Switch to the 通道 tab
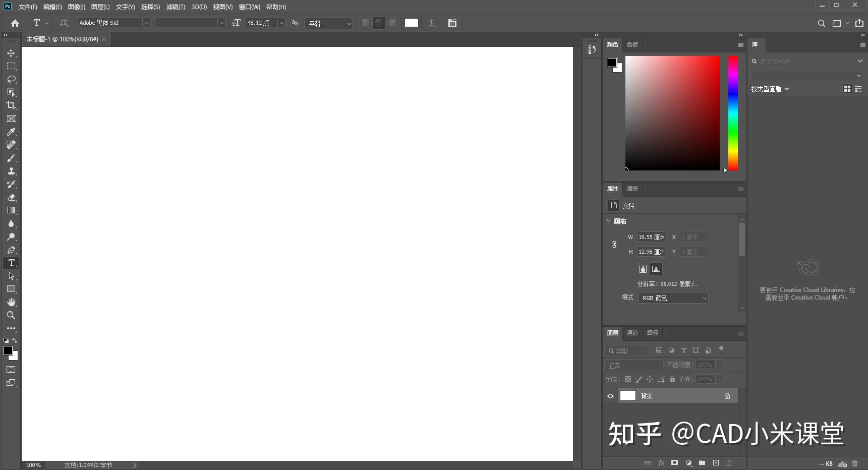 632,333
